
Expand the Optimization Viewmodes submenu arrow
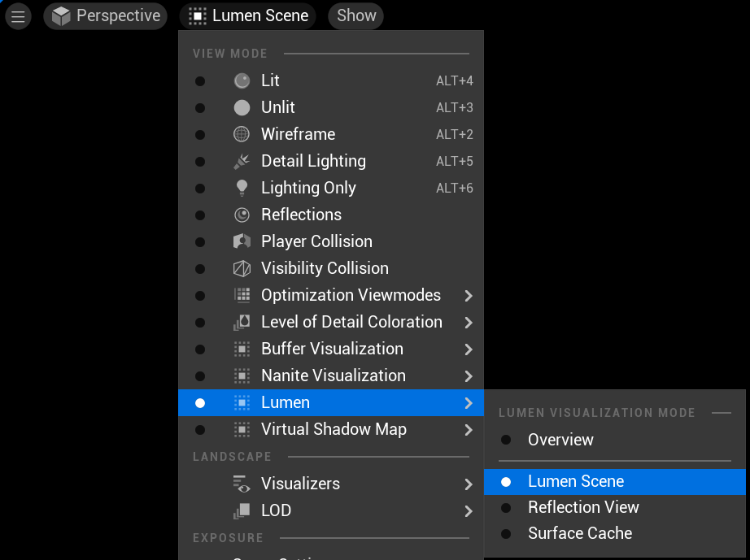(468, 296)
